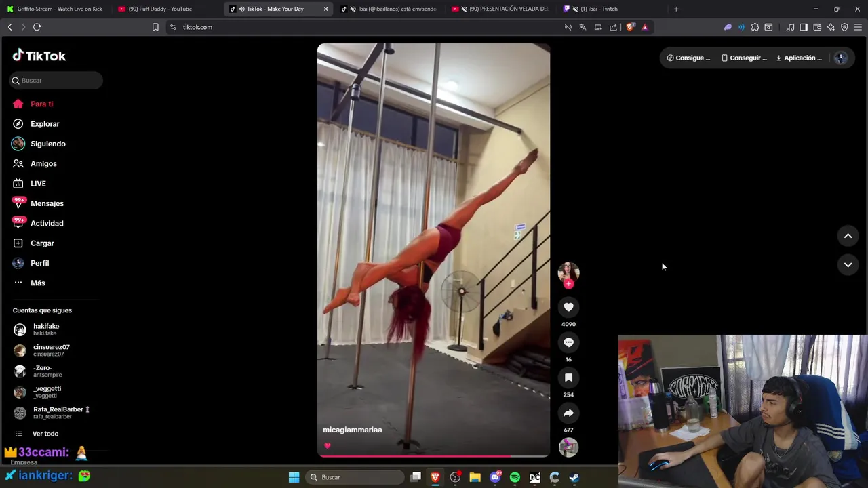Open the Siguiendo feed

coord(39,144)
